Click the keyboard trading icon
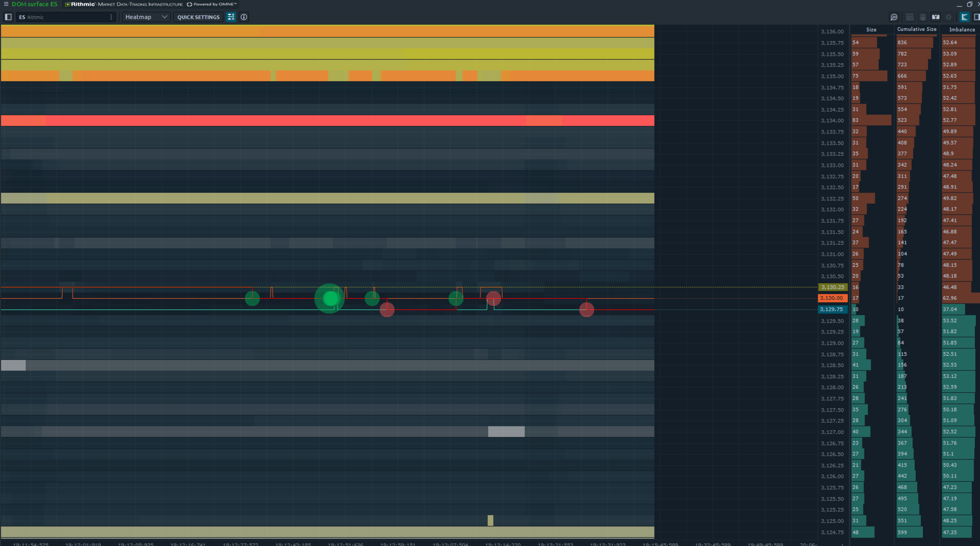The width and height of the screenshot is (980, 546). pyautogui.click(x=910, y=17)
